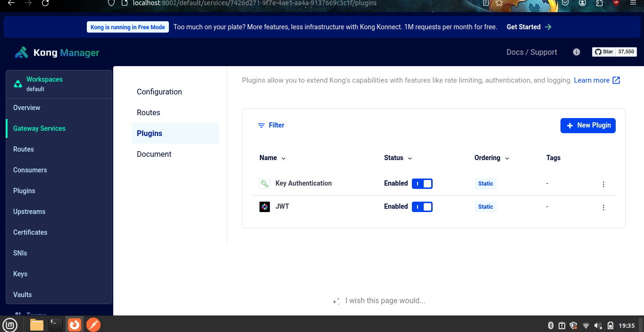The width and height of the screenshot is (644, 332).
Task: Click the muted volume tray icon
Action: [x=598, y=325]
